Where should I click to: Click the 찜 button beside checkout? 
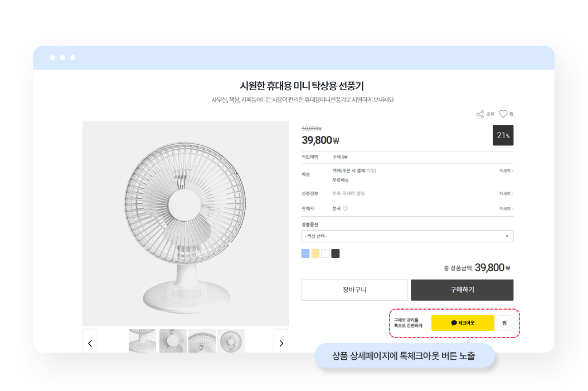504,323
